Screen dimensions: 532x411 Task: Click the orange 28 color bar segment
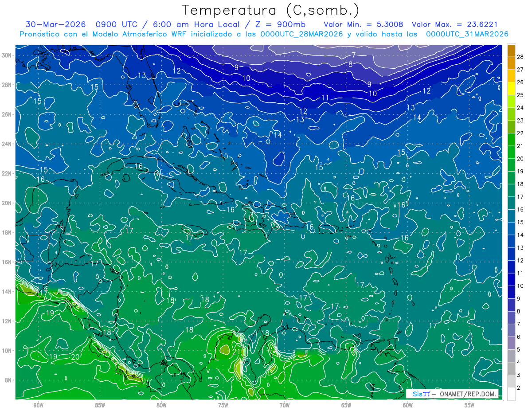pos(511,51)
